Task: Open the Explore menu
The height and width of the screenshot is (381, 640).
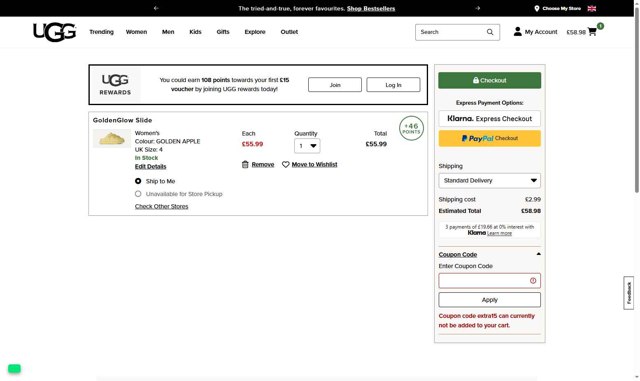Action: point(255,32)
